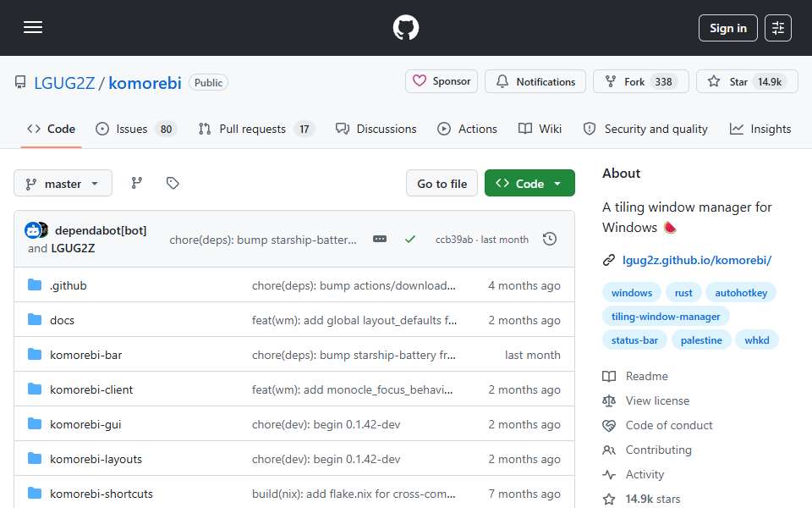
Task: Open the komorebi-client folder
Action: (x=91, y=389)
